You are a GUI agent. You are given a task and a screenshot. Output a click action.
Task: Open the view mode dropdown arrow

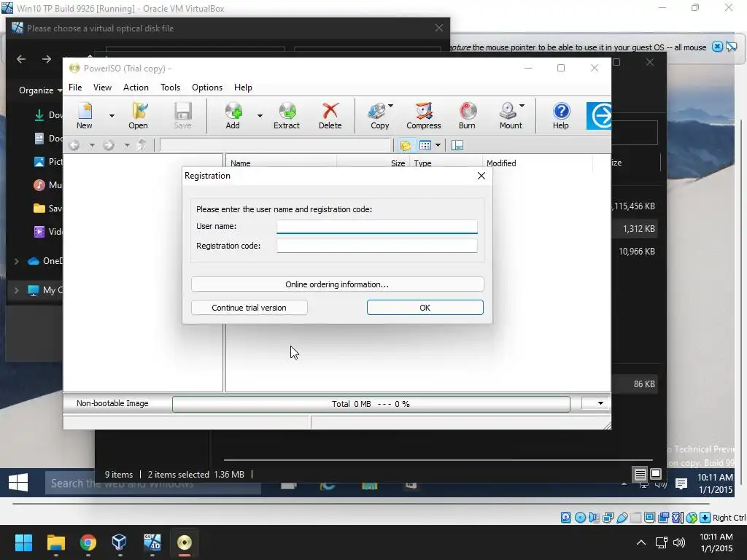tap(438, 145)
